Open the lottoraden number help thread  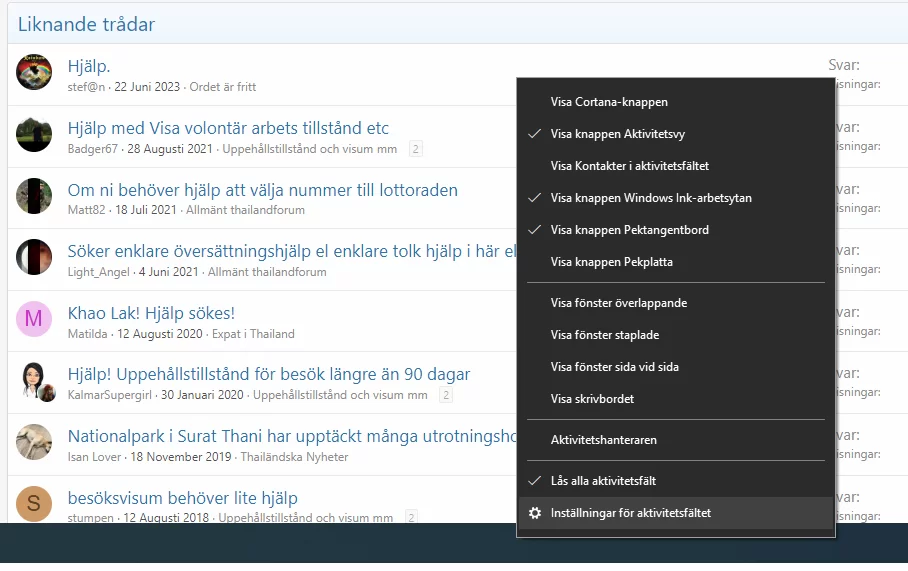pos(262,190)
